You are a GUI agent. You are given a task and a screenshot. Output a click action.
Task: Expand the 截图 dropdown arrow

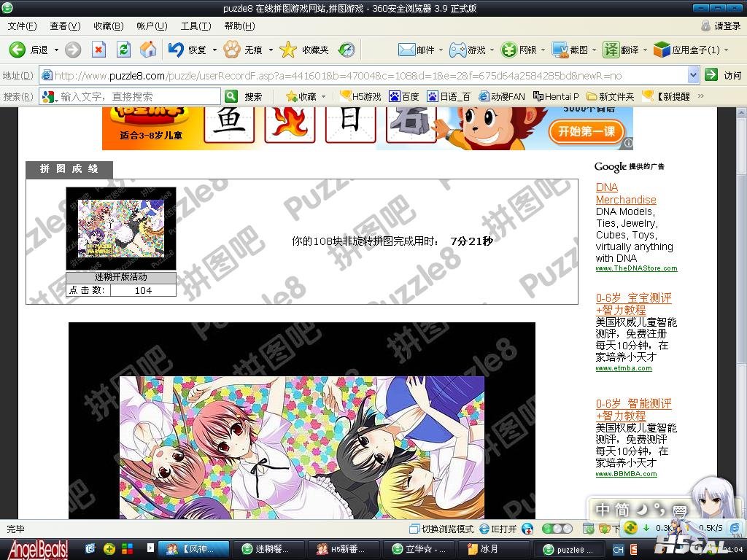click(594, 50)
